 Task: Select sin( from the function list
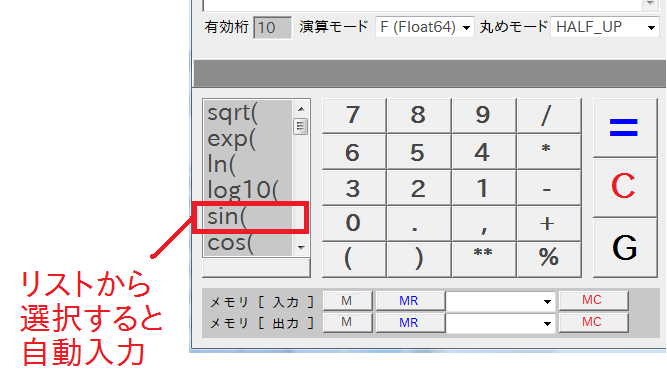click(249, 217)
